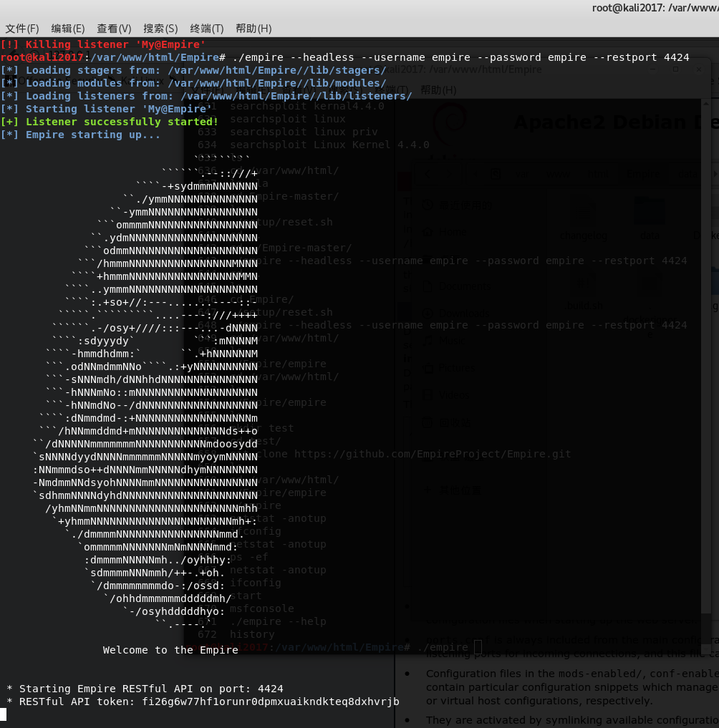Screen dimensions: 719x728
Task: Click the Downloads icon in file sidebar
Action: pos(428,313)
